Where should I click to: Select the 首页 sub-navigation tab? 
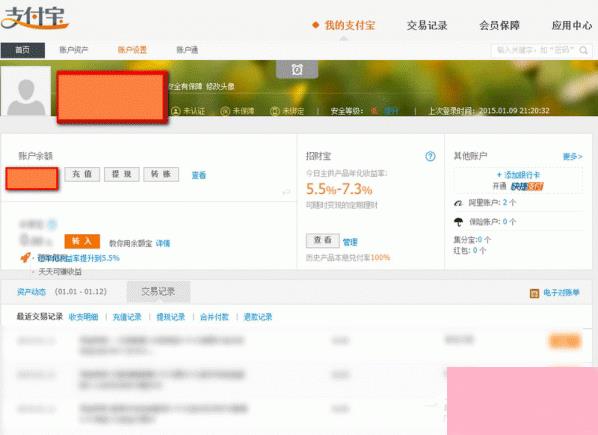point(23,50)
